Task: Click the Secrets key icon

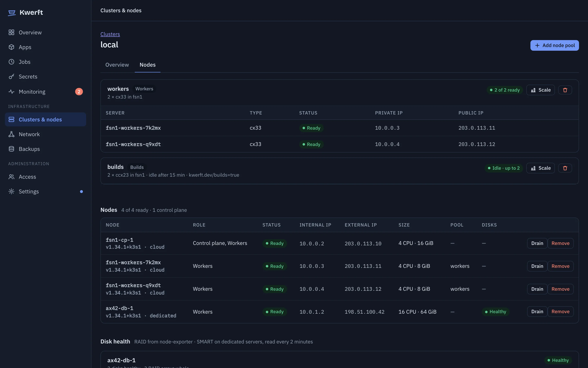Action: click(11, 76)
